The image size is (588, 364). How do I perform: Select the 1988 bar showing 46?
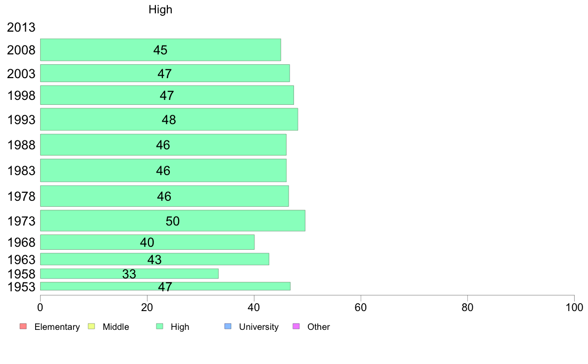163,145
